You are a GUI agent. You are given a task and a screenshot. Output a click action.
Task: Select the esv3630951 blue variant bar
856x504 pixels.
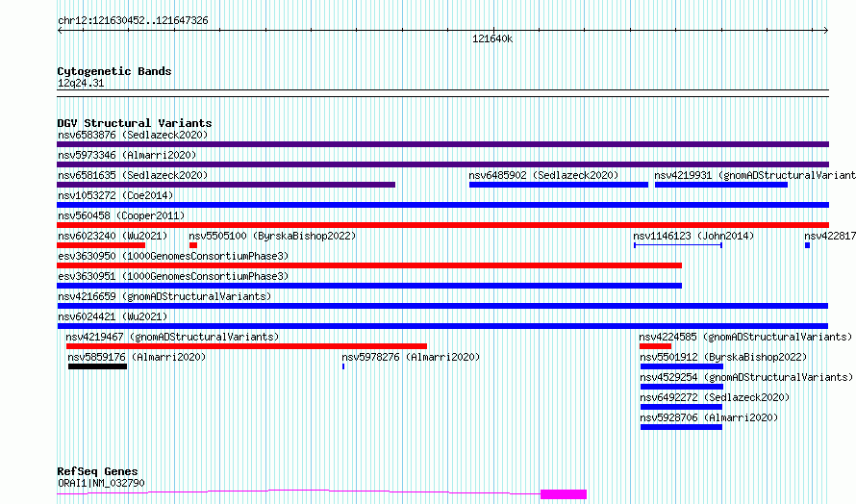pyautogui.click(x=369, y=286)
